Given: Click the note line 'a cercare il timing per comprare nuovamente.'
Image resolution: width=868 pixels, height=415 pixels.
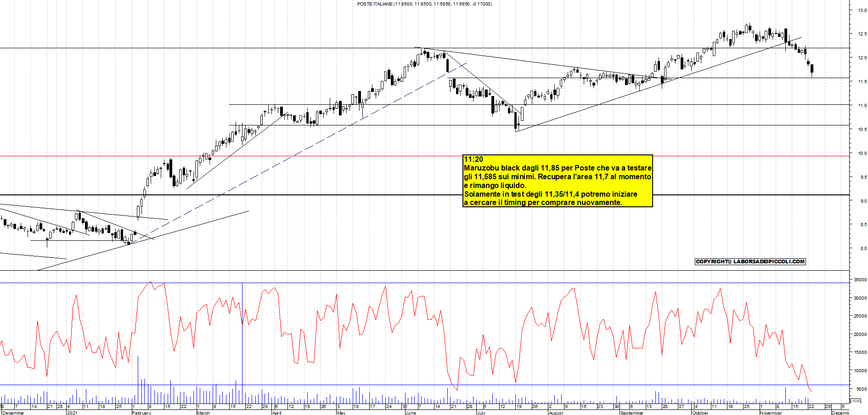Looking at the screenshot, I should 543,202.
